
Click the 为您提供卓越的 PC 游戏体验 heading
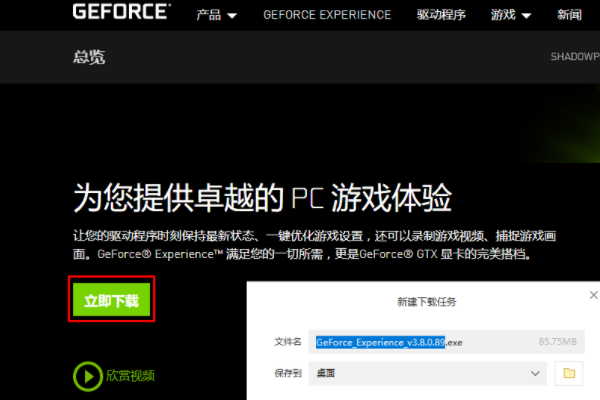click(262, 198)
